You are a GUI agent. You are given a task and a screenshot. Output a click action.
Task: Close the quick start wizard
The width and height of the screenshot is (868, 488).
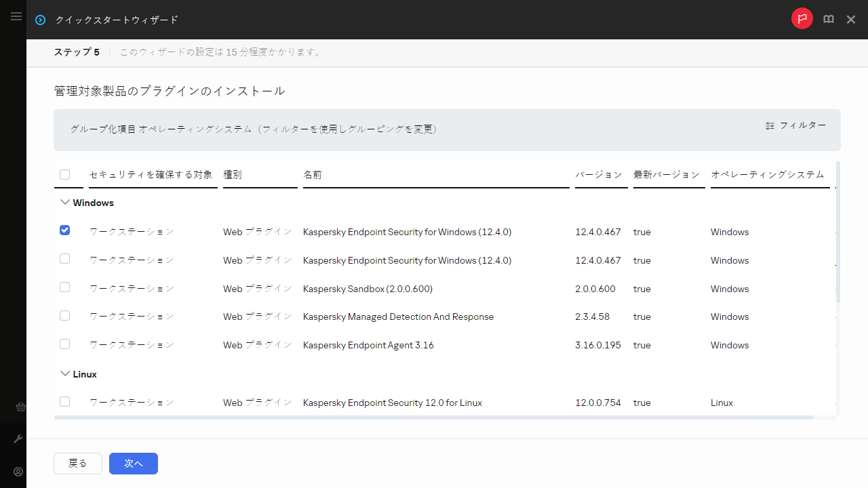coord(851,20)
